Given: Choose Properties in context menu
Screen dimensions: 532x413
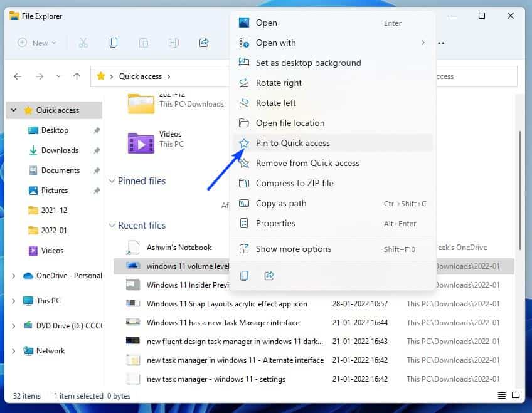Looking at the screenshot, I should (332, 223).
